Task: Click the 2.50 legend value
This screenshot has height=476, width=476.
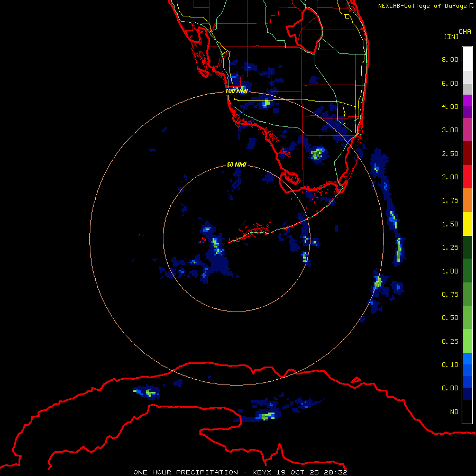Action: coord(450,153)
